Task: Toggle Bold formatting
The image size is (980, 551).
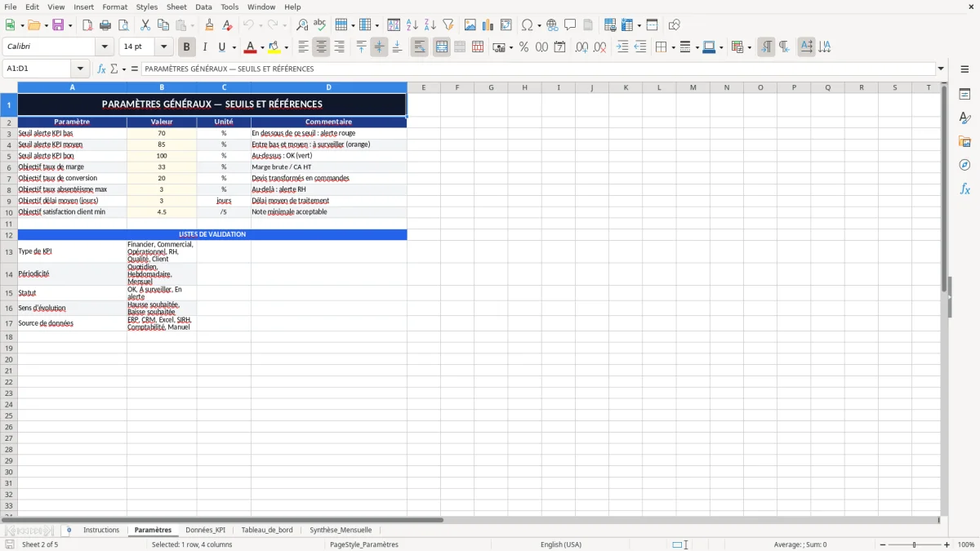Action: pos(187,47)
